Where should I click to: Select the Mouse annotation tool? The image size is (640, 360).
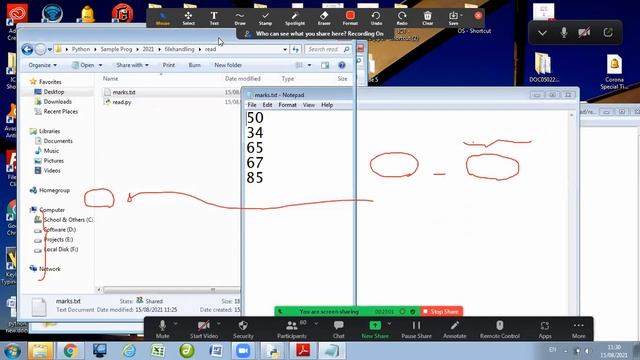click(163, 18)
